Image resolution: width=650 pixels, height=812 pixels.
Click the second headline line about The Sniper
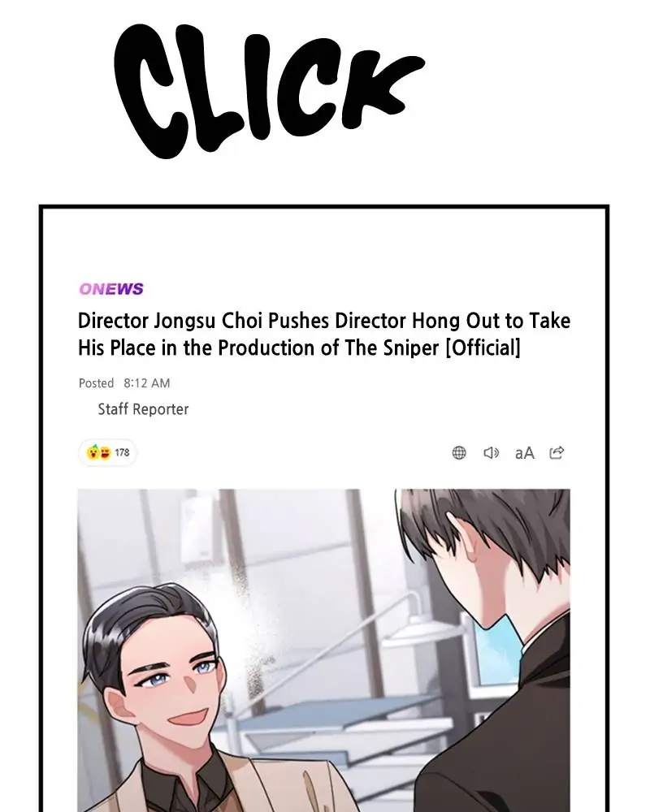299,348
